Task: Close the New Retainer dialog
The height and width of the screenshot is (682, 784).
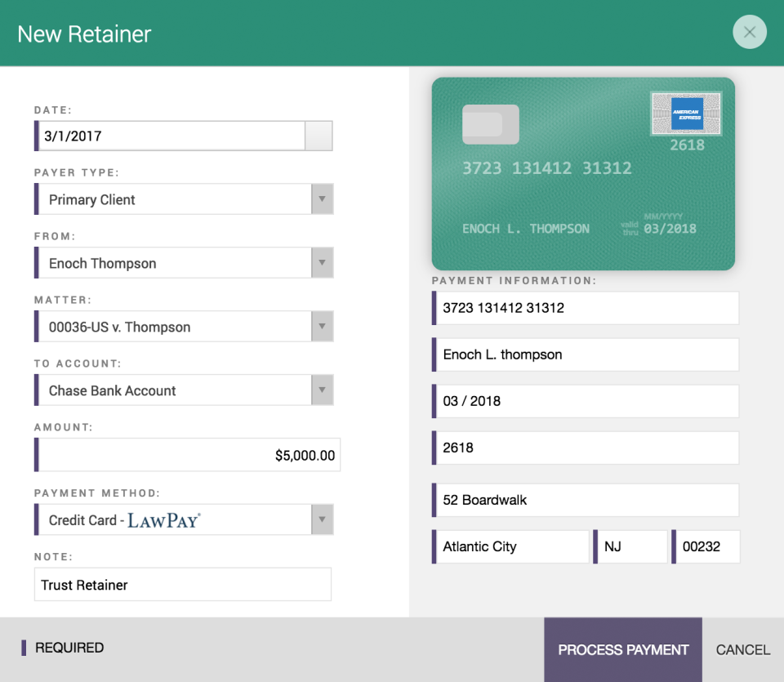Action: point(750,32)
